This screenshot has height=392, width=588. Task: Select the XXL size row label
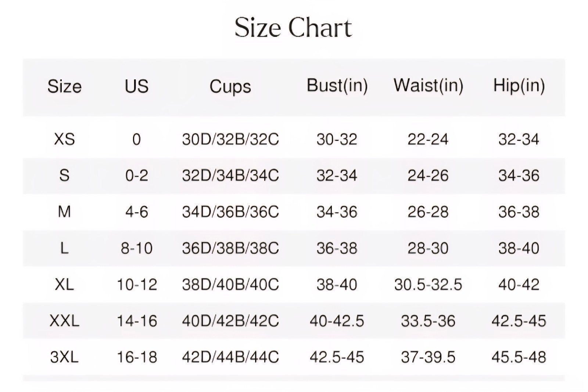[x=64, y=321]
